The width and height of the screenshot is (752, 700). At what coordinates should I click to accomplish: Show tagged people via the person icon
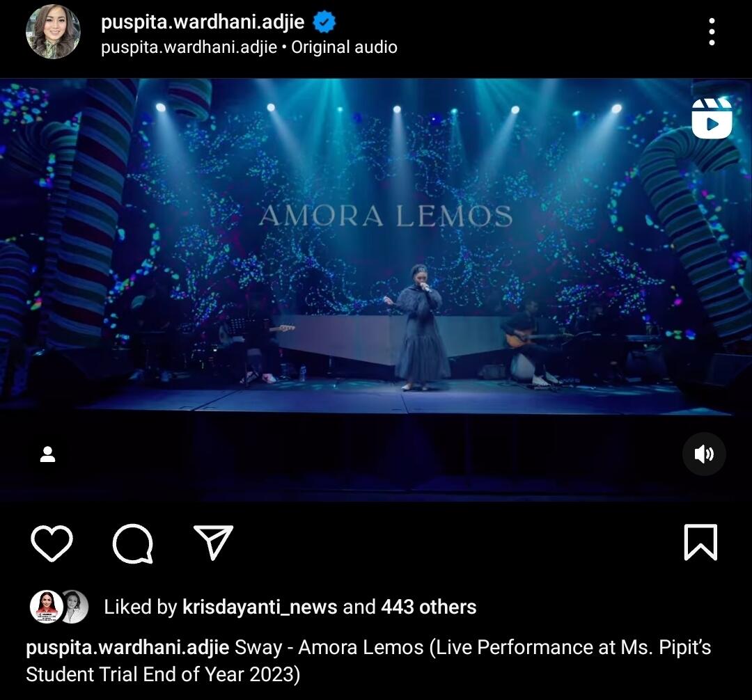47,454
